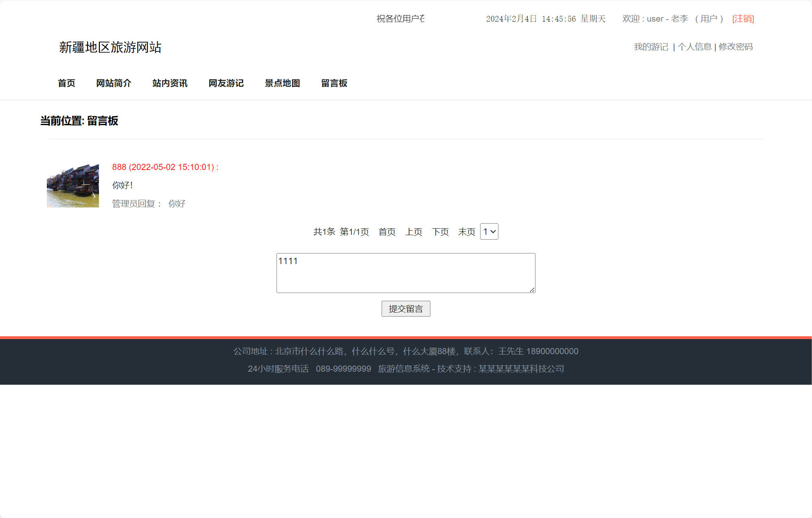Focus the message textarea containing 1111
This screenshot has width=812, height=518.
[x=406, y=273]
